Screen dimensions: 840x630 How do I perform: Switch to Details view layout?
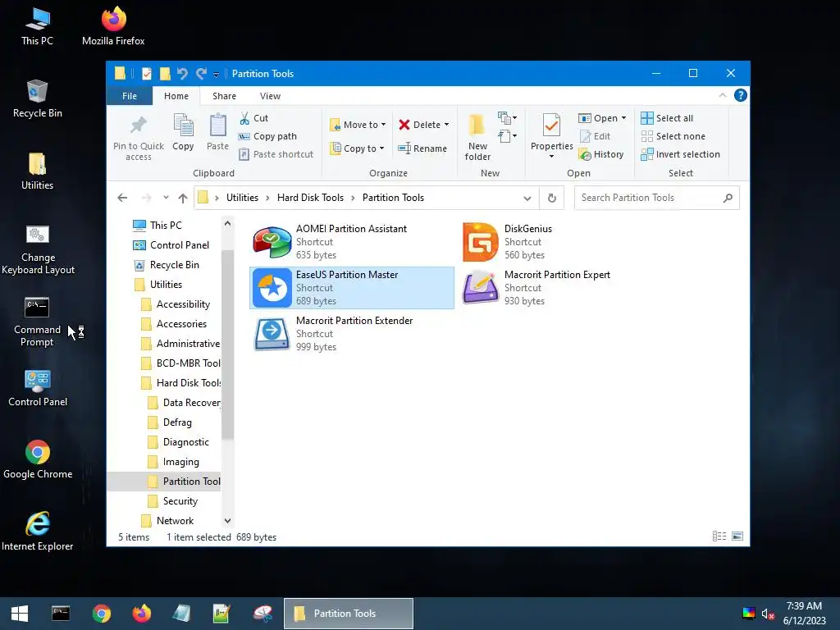pos(719,536)
